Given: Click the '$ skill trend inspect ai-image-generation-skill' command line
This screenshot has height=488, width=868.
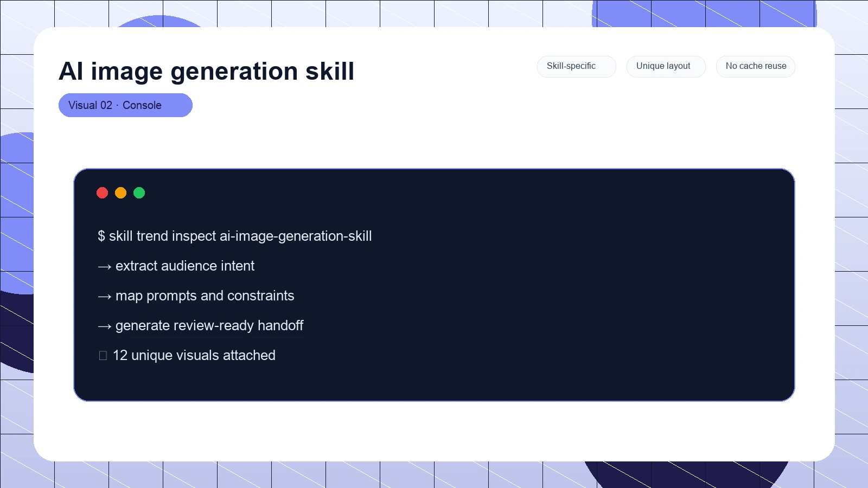Looking at the screenshot, I should pyautogui.click(x=234, y=236).
